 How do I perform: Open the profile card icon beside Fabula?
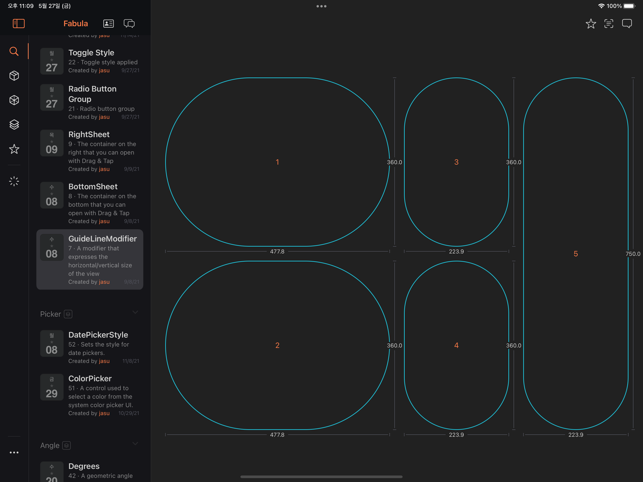point(108,23)
